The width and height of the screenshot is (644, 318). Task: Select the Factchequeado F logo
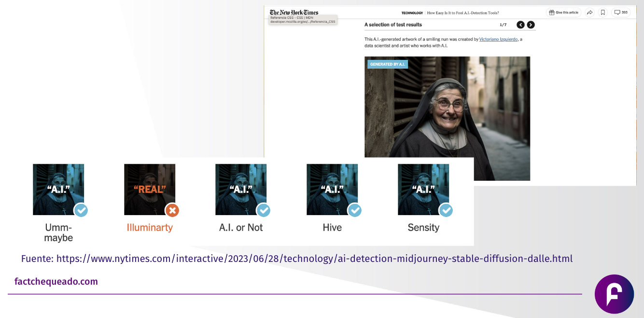[614, 294]
